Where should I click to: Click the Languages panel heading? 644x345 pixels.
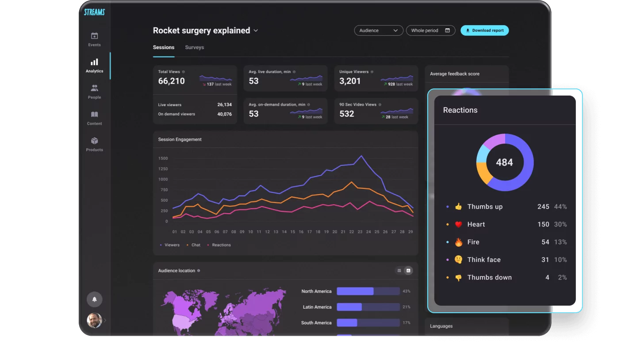[441, 326]
